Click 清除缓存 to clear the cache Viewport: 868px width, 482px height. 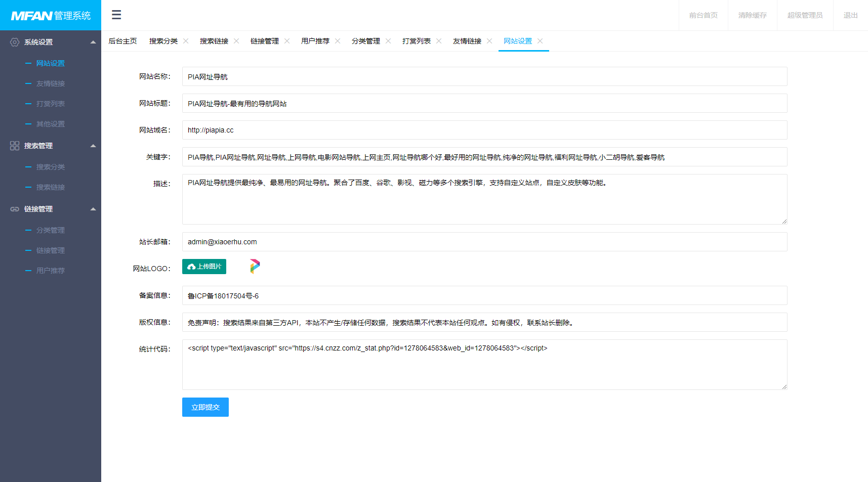point(752,15)
